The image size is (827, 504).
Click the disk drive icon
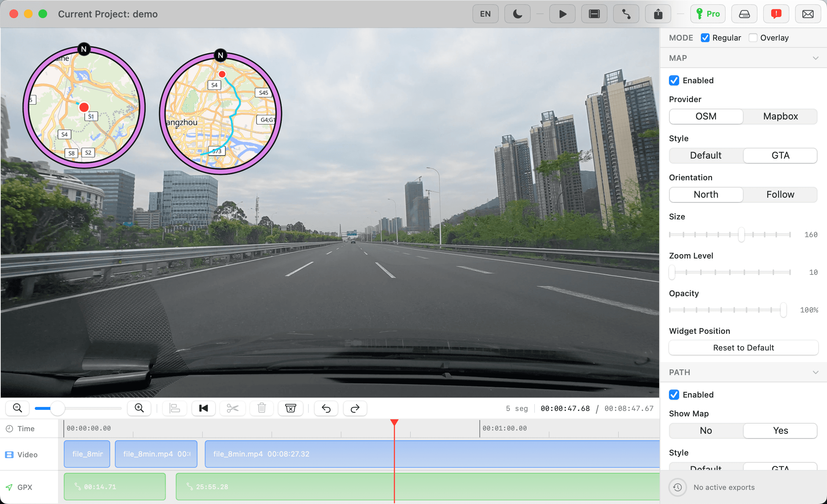[x=744, y=14]
